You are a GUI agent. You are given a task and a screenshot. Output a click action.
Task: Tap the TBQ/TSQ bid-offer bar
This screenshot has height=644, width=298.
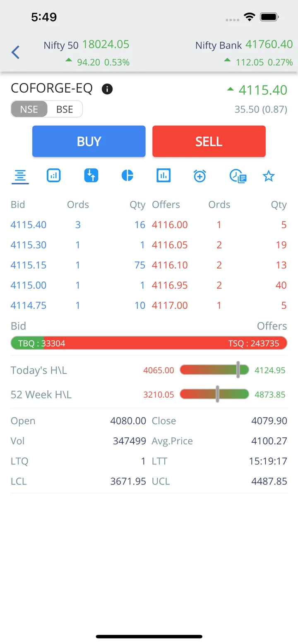point(149,343)
